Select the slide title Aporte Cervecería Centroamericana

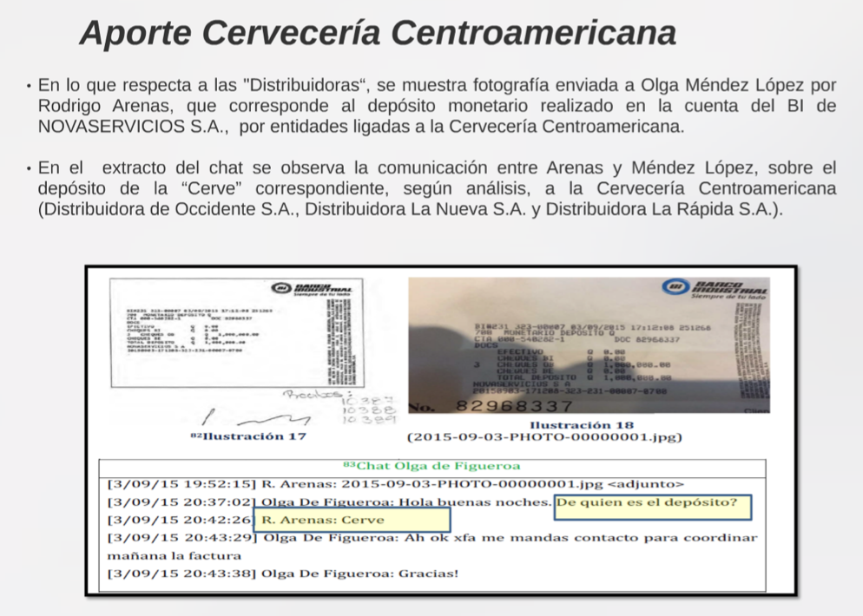click(x=377, y=33)
